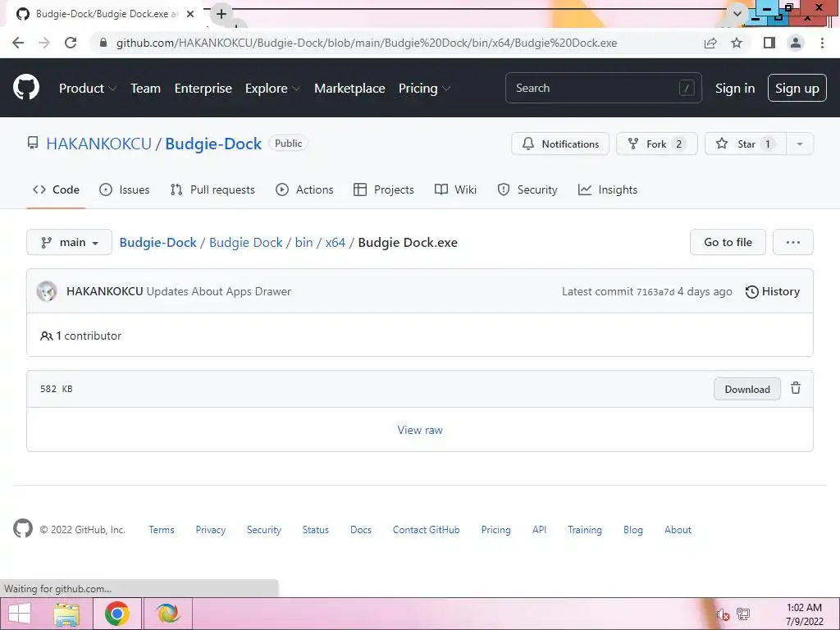Open the HAKANKOKCU owner link
840x630 pixels.
point(98,144)
